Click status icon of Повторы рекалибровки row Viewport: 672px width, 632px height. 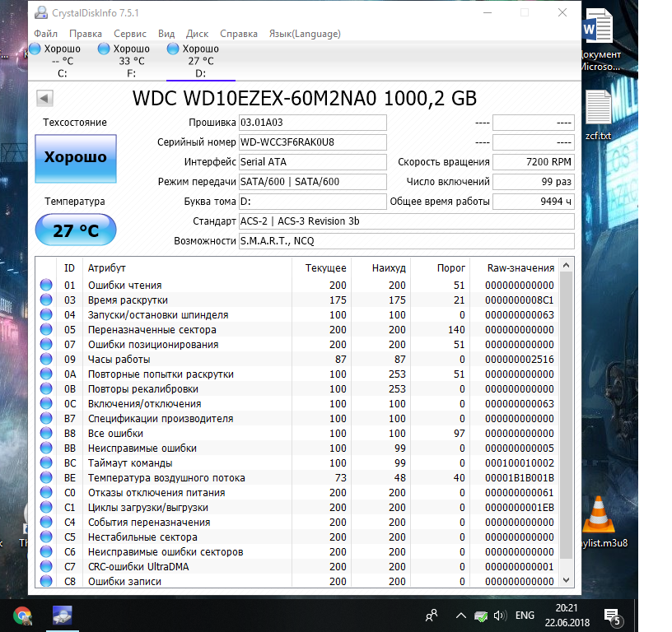[46, 388]
